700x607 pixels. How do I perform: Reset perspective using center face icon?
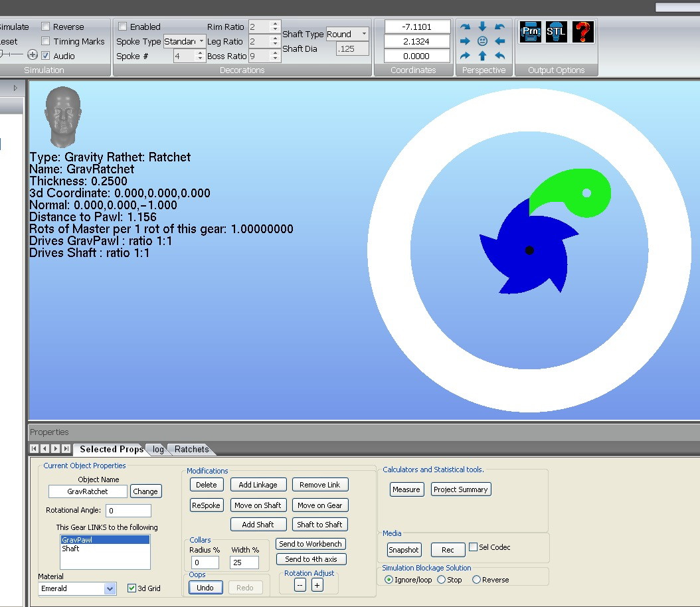(483, 41)
